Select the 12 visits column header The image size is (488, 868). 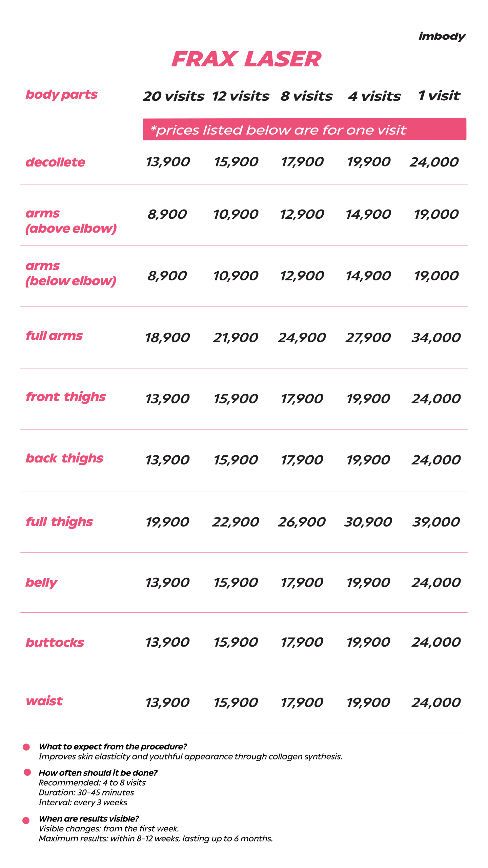(x=241, y=96)
